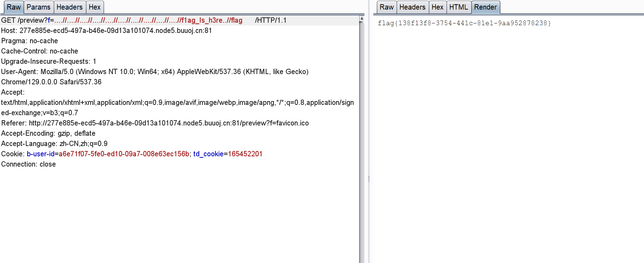Click the text/html,application/xhtml+xml accept value line
This screenshot has height=263, width=644.
click(x=177, y=102)
